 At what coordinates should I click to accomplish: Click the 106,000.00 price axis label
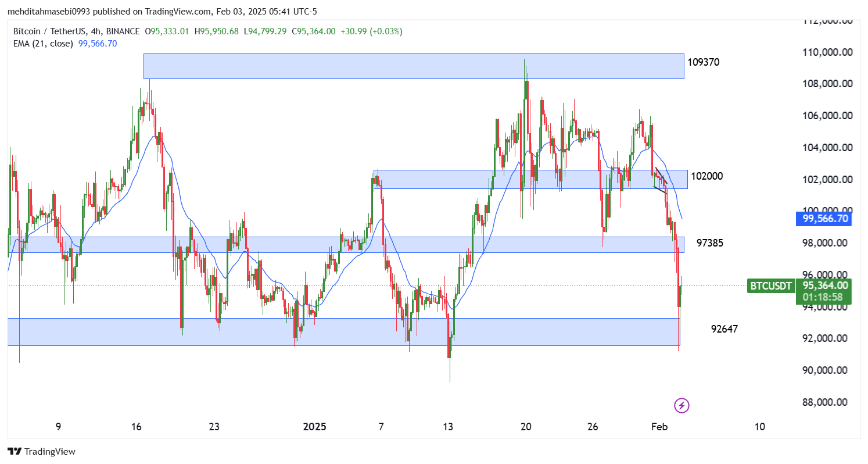tap(827, 116)
